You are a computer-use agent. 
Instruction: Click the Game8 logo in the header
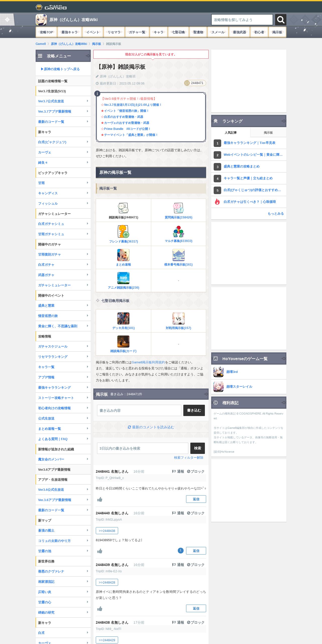pos(51,7)
